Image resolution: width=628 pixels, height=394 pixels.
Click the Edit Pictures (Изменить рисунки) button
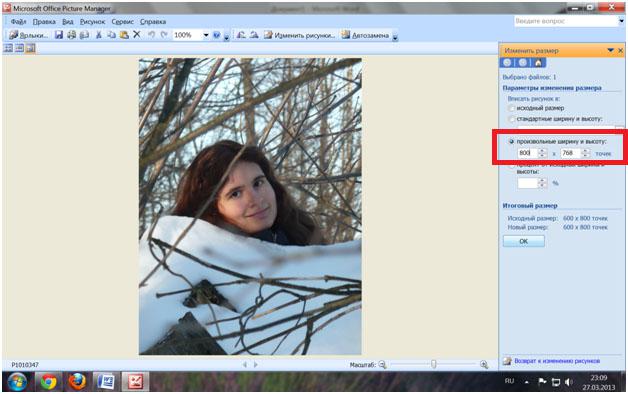(299, 35)
